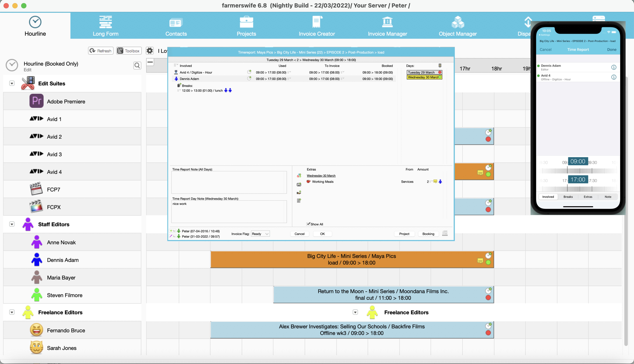Click the report icon next to Booking button
634x364 pixels.
pos(445,233)
